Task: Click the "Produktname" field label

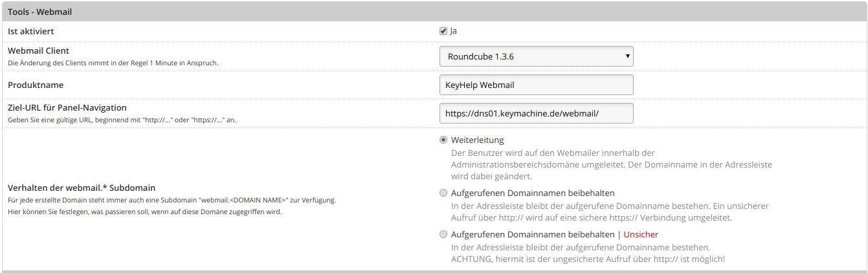Action: [x=35, y=85]
